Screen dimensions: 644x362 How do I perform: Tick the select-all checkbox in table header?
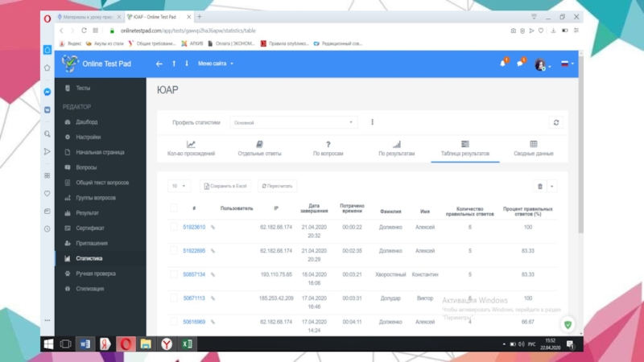point(174,208)
